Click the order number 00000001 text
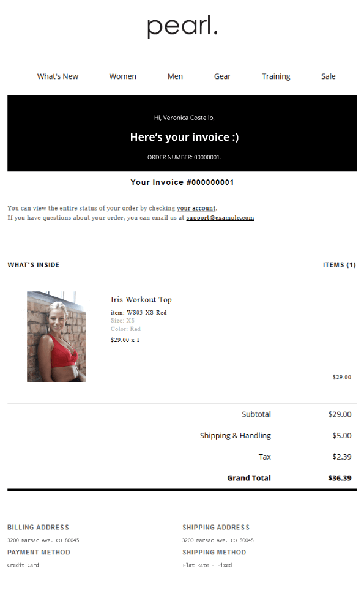 [184, 157]
